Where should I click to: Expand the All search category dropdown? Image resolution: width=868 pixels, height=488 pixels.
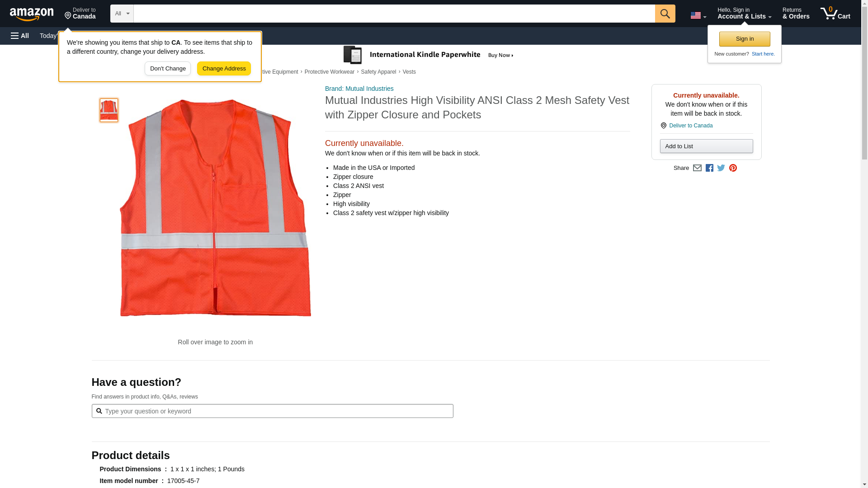pos(122,14)
